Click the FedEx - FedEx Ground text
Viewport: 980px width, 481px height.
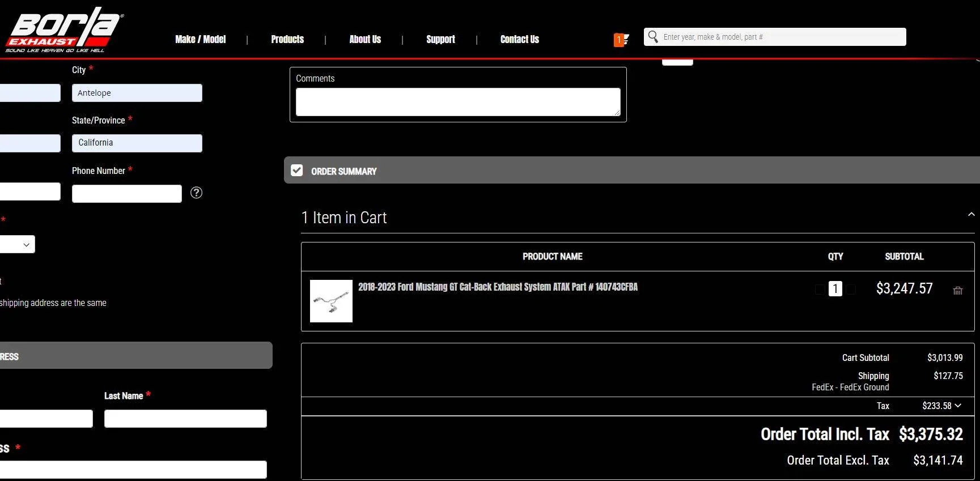click(850, 387)
